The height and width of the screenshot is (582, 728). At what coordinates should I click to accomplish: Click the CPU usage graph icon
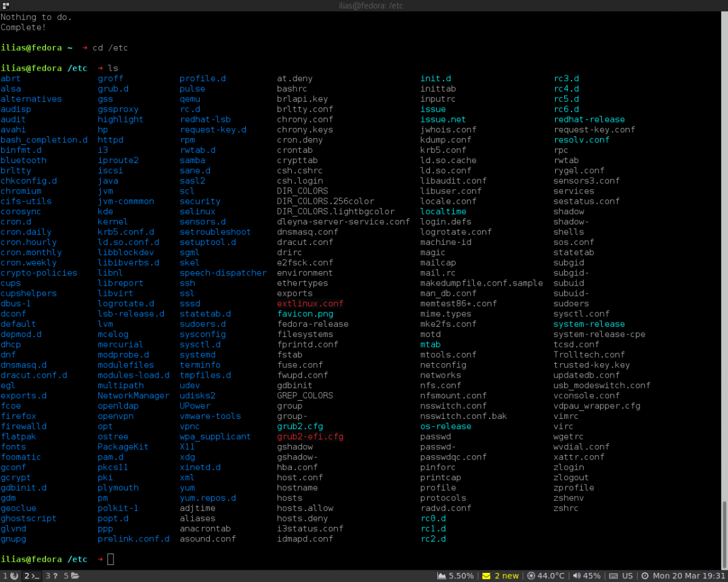coord(441,576)
